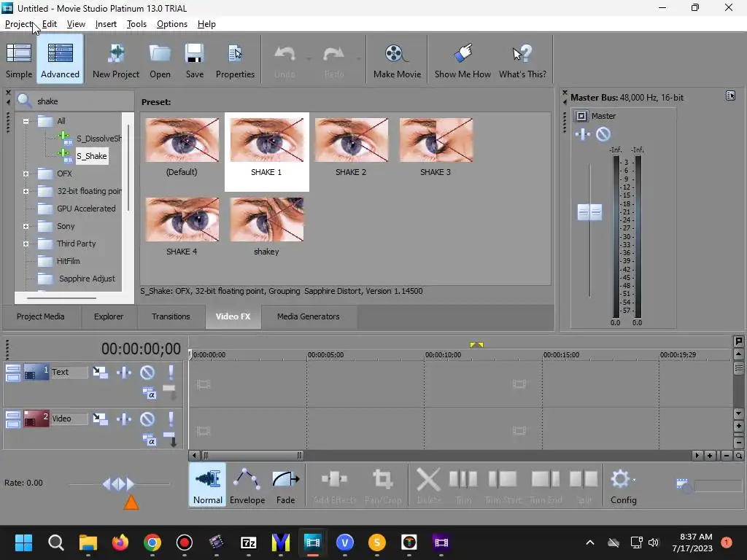Open compositing mode for Text track
747x560 pixels.
click(150, 394)
